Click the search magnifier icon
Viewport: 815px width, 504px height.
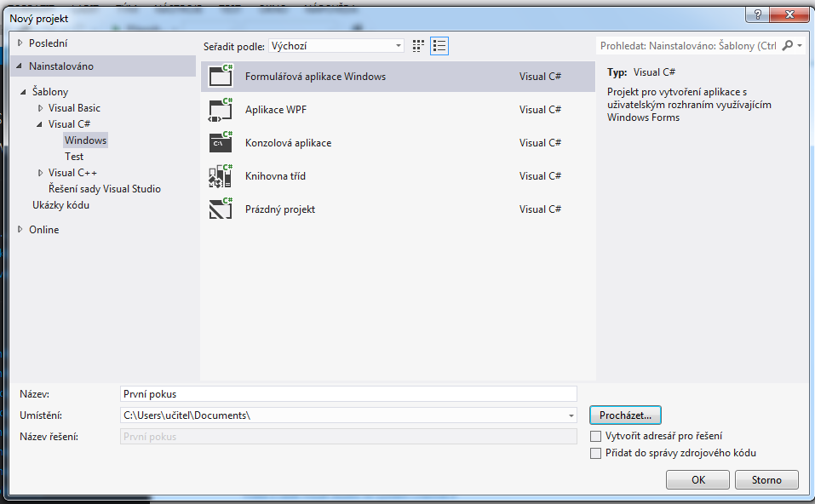click(x=788, y=46)
